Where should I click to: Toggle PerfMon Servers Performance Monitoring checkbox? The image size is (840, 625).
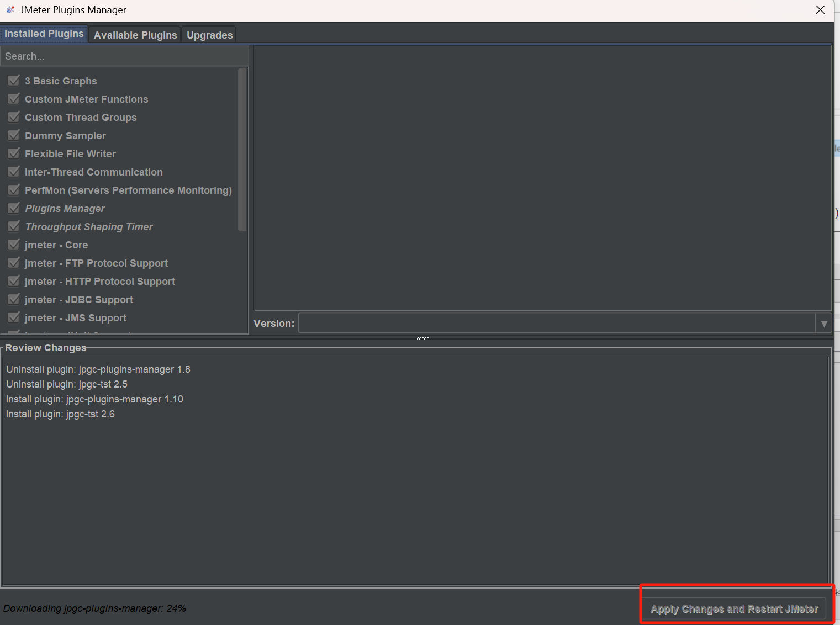(x=14, y=190)
